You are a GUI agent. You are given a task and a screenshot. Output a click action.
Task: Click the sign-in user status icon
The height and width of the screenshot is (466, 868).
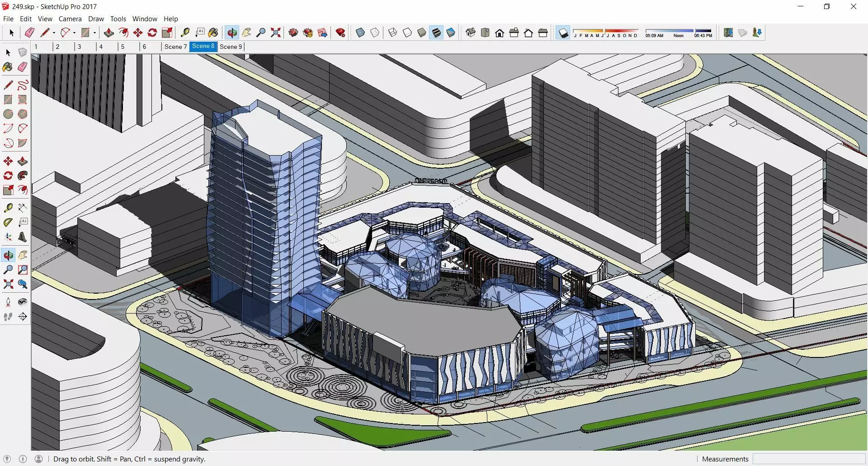pos(39,459)
